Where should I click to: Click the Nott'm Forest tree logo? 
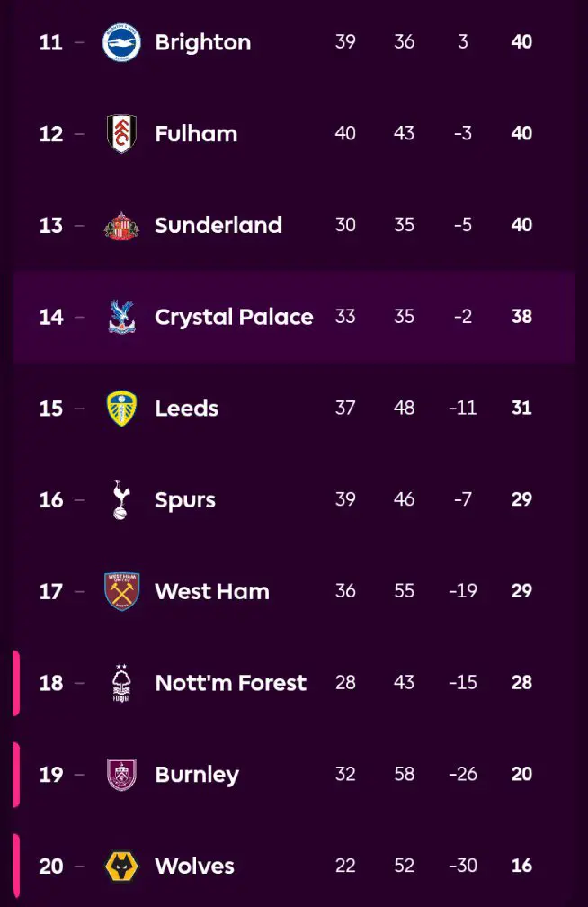pyautogui.click(x=121, y=683)
